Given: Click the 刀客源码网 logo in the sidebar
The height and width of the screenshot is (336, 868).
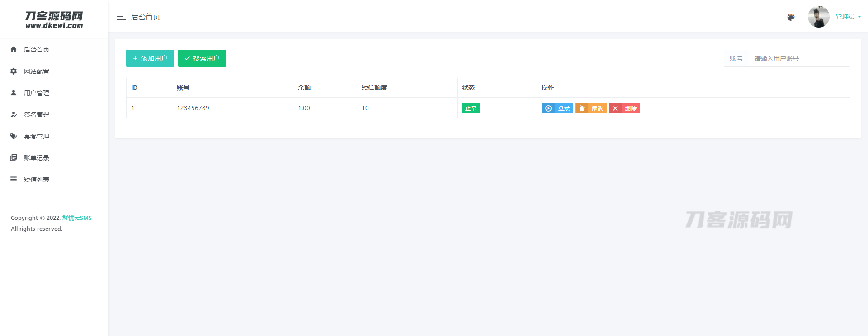Looking at the screenshot, I should click(x=54, y=19).
